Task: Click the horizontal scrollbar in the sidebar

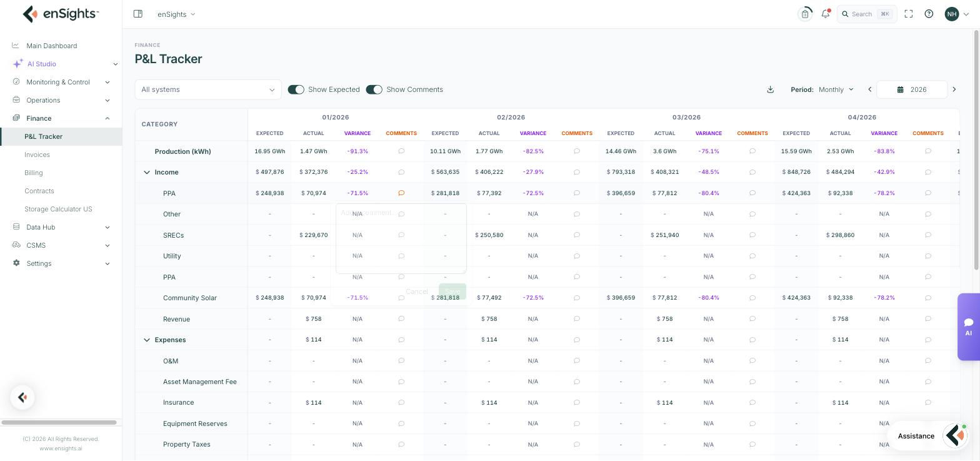Action: tap(59, 422)
